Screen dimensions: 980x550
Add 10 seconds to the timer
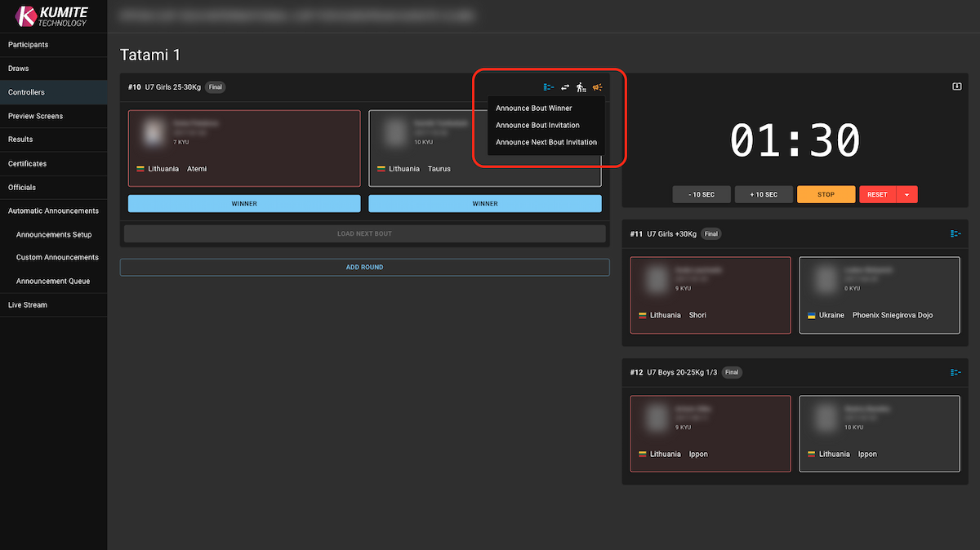(x=763, y=195)
